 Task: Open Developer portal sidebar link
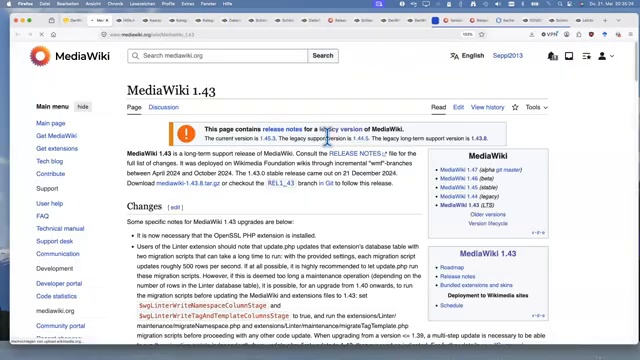coord(59,284)
